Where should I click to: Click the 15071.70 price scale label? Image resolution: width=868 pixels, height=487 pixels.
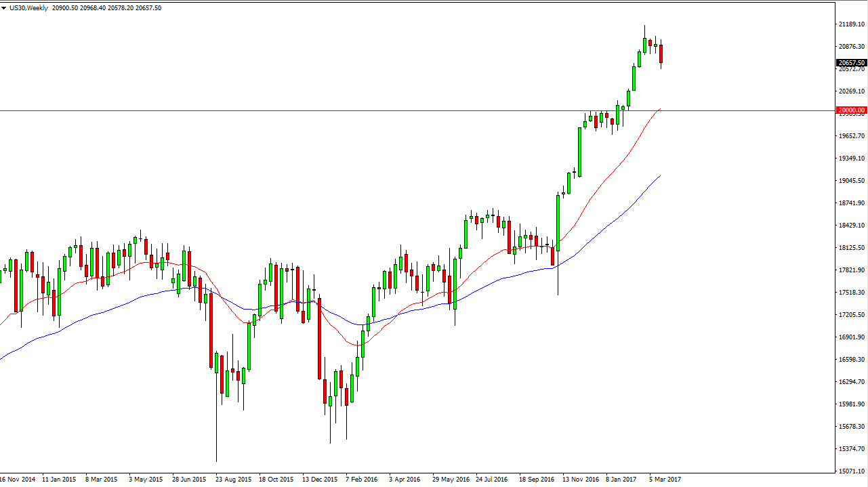click(851, 471)
